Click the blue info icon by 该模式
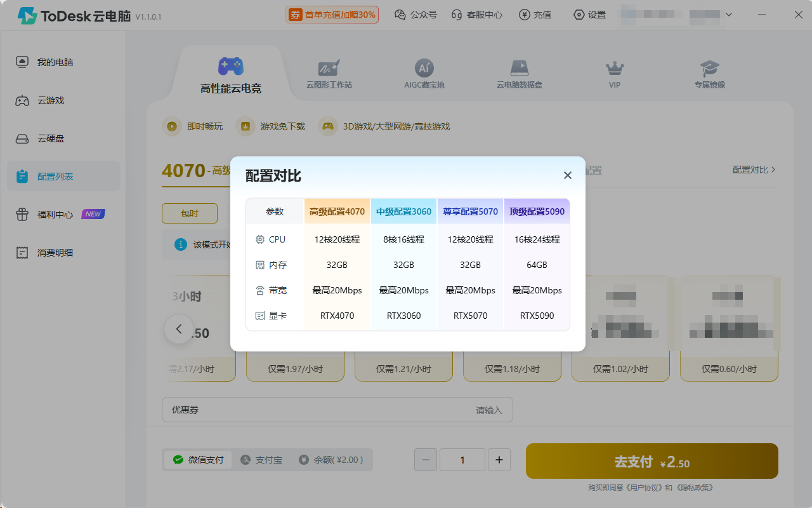The image size is (812, 508). coord(181,244)
